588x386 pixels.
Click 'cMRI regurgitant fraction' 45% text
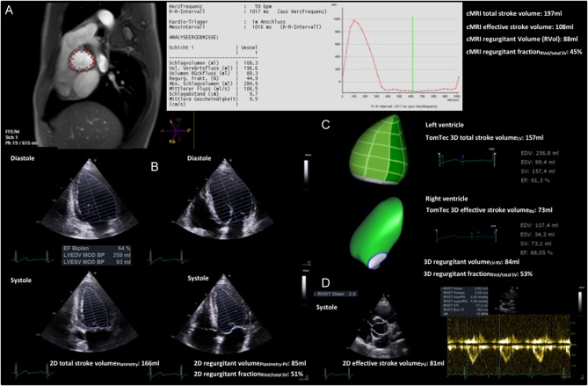[x=524, y=53]
